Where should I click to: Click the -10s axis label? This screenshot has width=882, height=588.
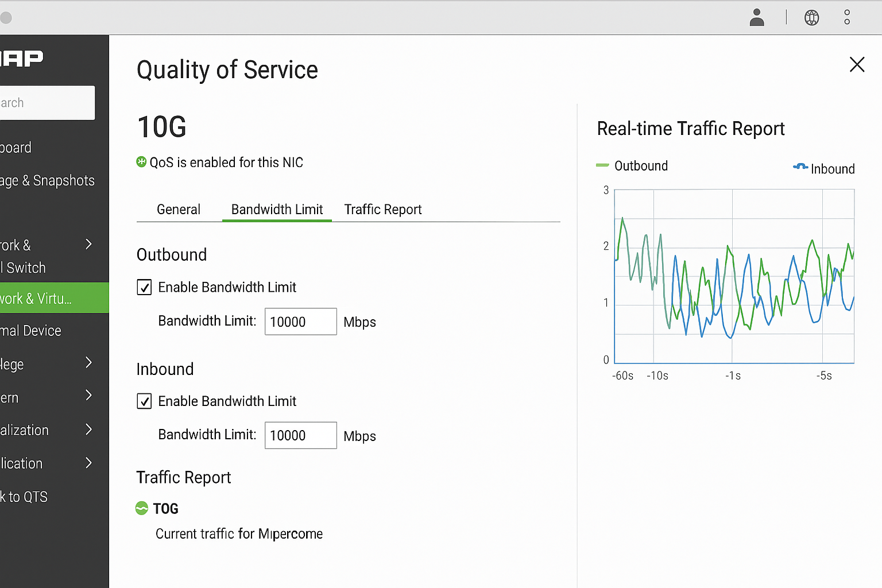657,376
